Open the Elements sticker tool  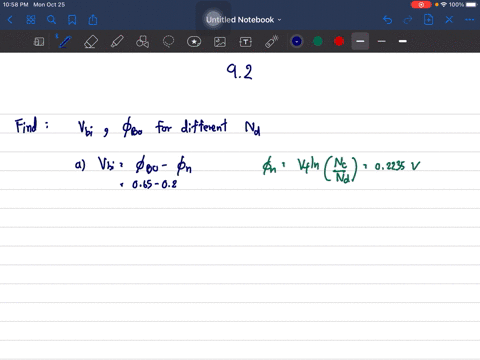(x=194, y=42)
